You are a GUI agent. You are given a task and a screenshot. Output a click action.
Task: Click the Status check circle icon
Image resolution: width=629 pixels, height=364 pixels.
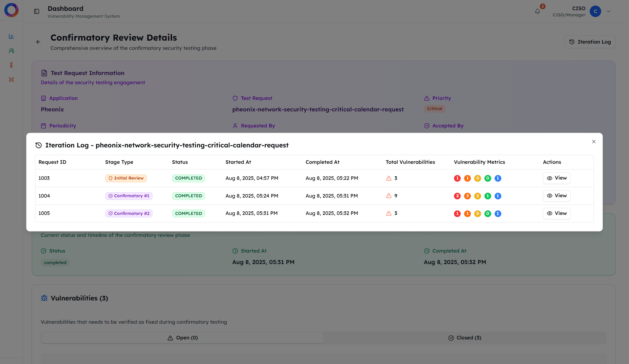pyautogui.click(x=44, y=251)
